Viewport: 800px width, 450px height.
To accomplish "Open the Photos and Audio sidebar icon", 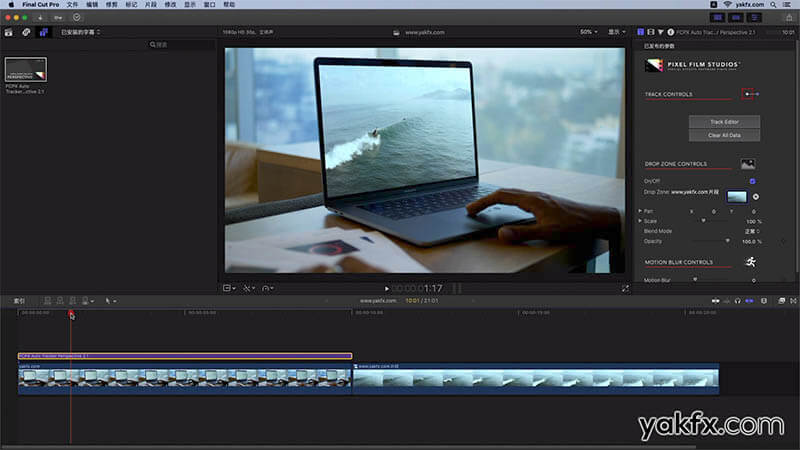I will tap(26, 32).
